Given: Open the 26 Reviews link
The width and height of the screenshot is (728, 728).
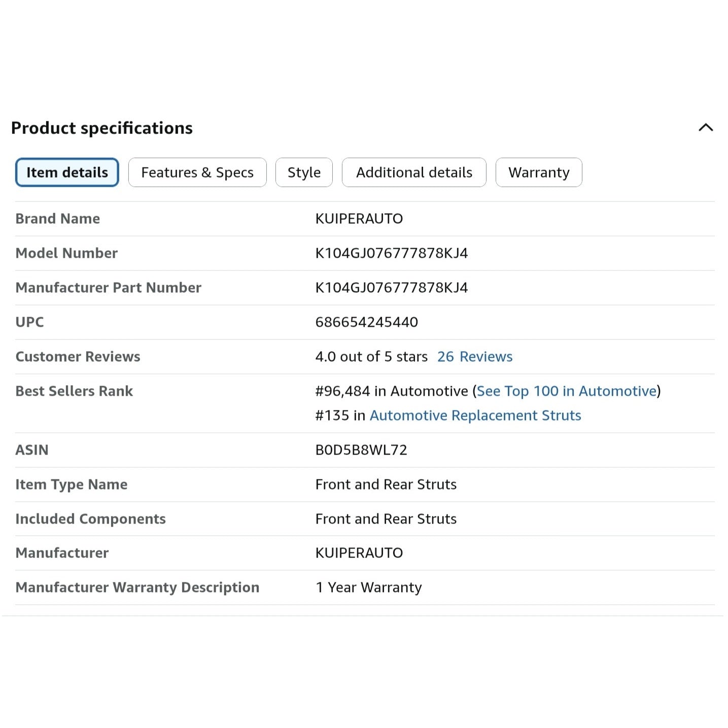Looking at the screenshot, I should coord(475,357).
